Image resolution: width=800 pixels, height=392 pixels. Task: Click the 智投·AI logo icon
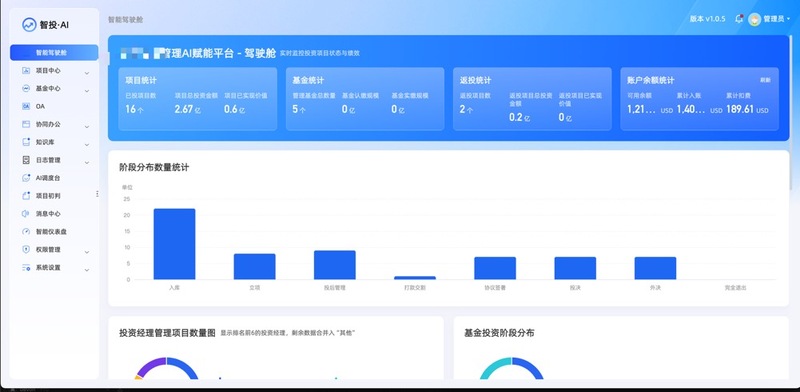29,24
